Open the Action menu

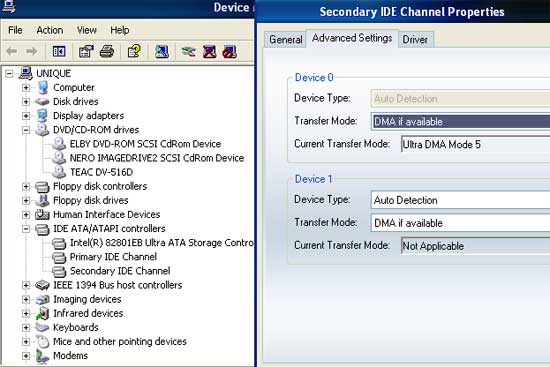tap(50, 30)
